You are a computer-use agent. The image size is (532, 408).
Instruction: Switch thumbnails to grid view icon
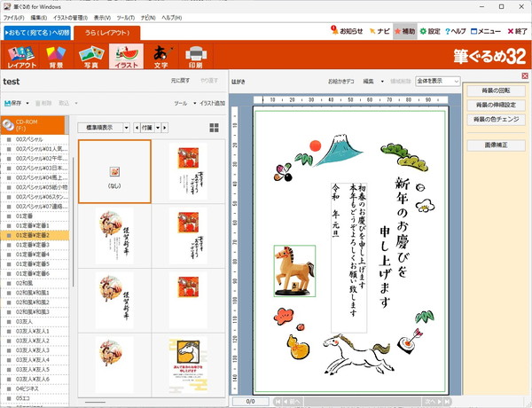(215, 128)
